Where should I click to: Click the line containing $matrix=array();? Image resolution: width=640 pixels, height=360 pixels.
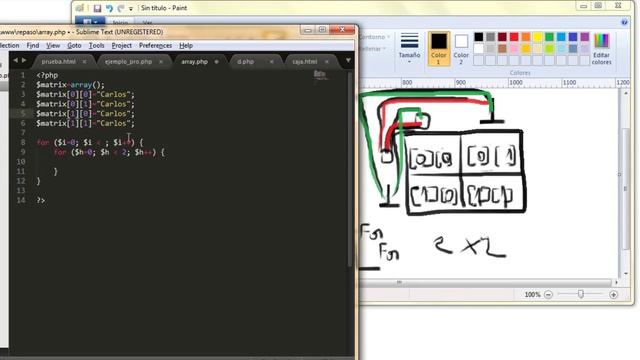tap(70, 85)
